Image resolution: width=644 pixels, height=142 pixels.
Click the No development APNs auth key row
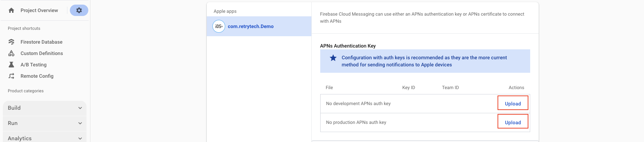358,104
